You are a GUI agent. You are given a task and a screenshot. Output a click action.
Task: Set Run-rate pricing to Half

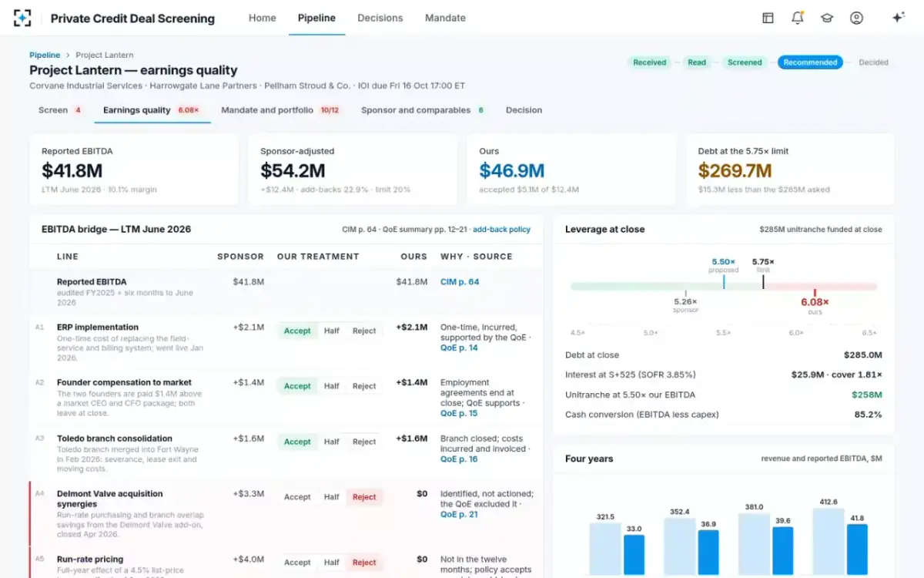click(x=332, y=563)
